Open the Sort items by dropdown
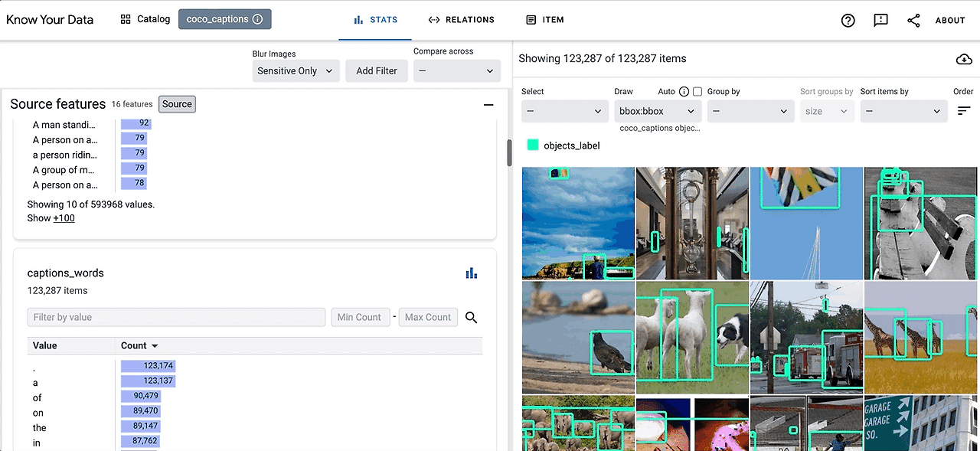The image size is (980, 451). click(x=903, y=111)
